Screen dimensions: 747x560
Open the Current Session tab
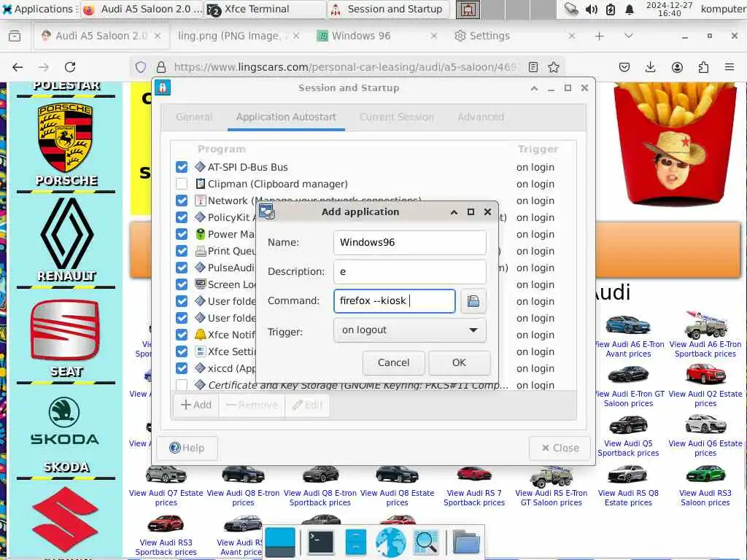pyautogui.click(x=396, y=117)
